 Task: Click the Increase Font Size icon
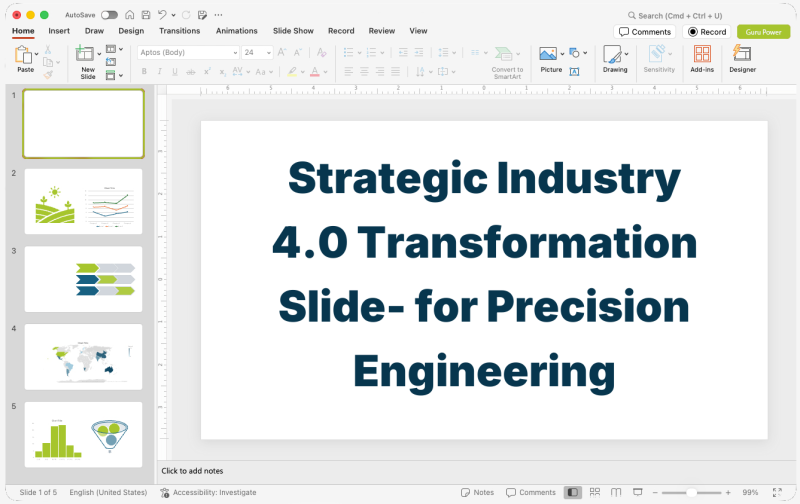(x=282, y=52)
